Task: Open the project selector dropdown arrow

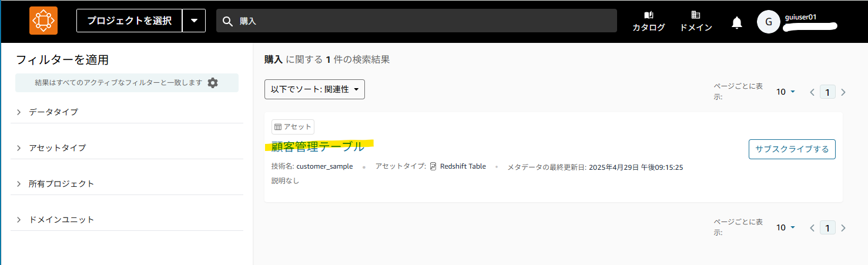Action: coord(194,21)
